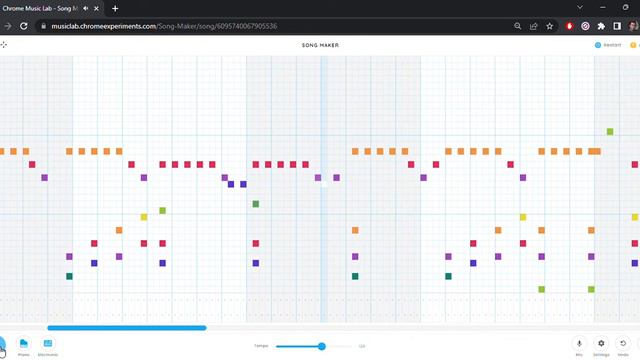Click the share page icon

tap(533, 26)
